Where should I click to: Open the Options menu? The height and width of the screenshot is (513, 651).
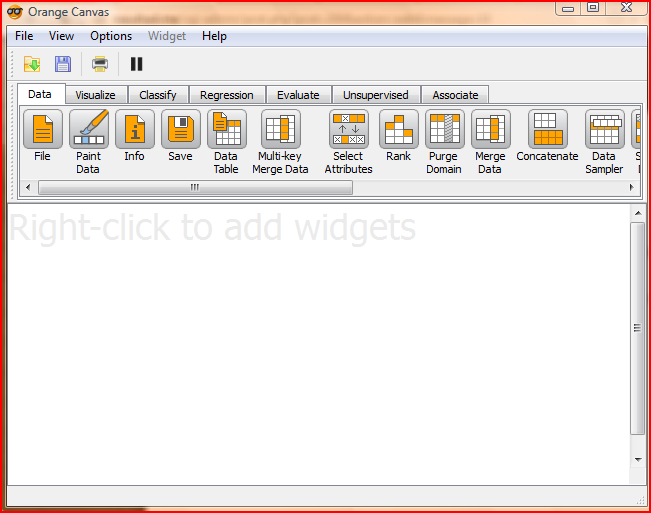click(111, 36)
